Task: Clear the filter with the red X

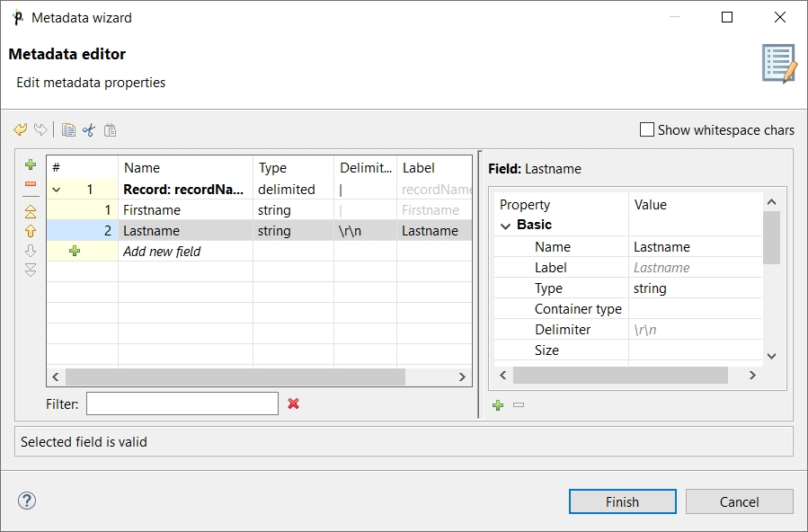Action: click(x=293, y=403)
